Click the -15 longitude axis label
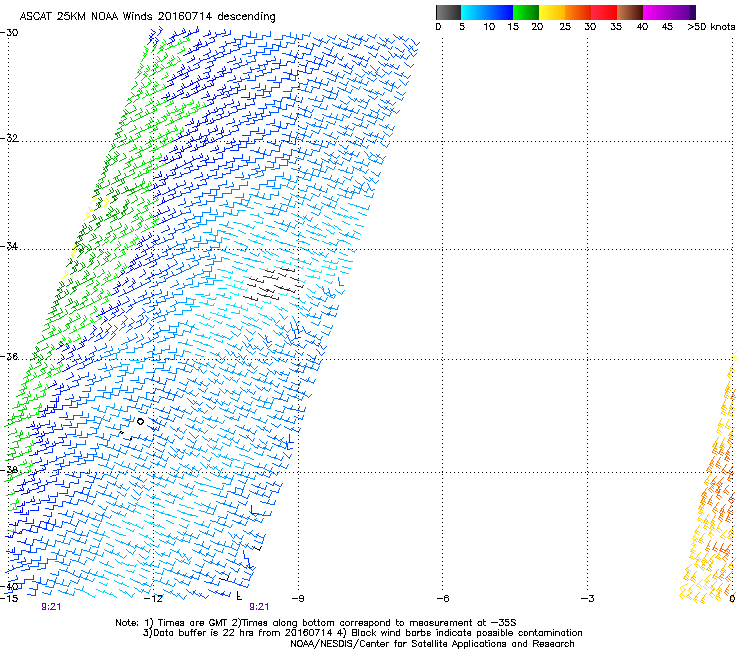The width and height of the screenshot is (740, 650). click(x=9, y=599)
